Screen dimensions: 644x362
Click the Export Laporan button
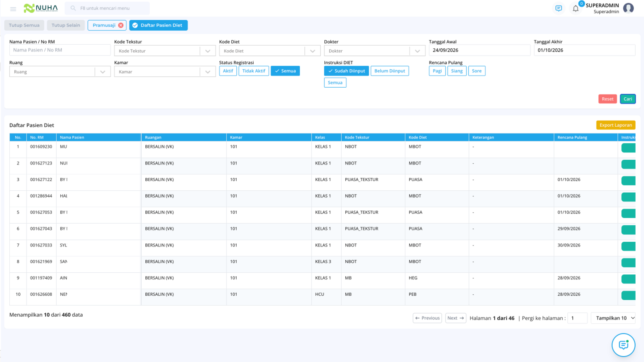(x=616, y=125)
